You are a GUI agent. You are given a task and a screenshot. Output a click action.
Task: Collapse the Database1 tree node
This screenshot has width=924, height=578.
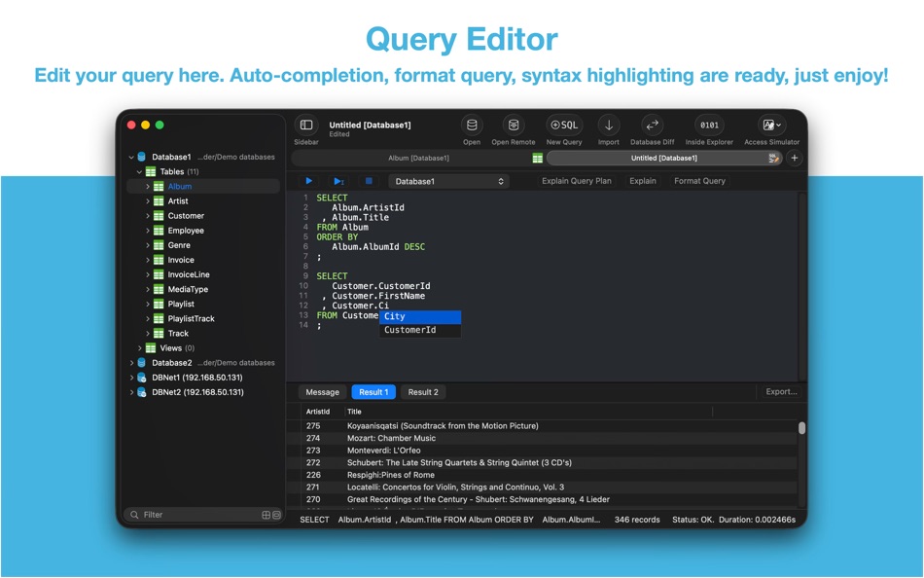tap(131, 156)
